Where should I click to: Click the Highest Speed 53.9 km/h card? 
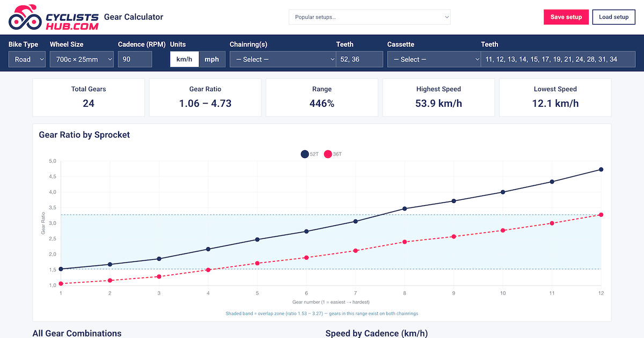coord(438,98)
